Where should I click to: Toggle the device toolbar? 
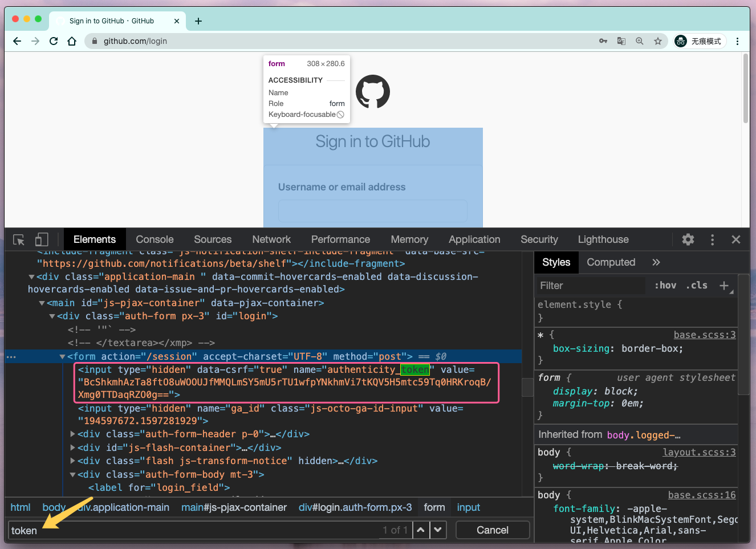pyautogui.click(x=41, y=239)
